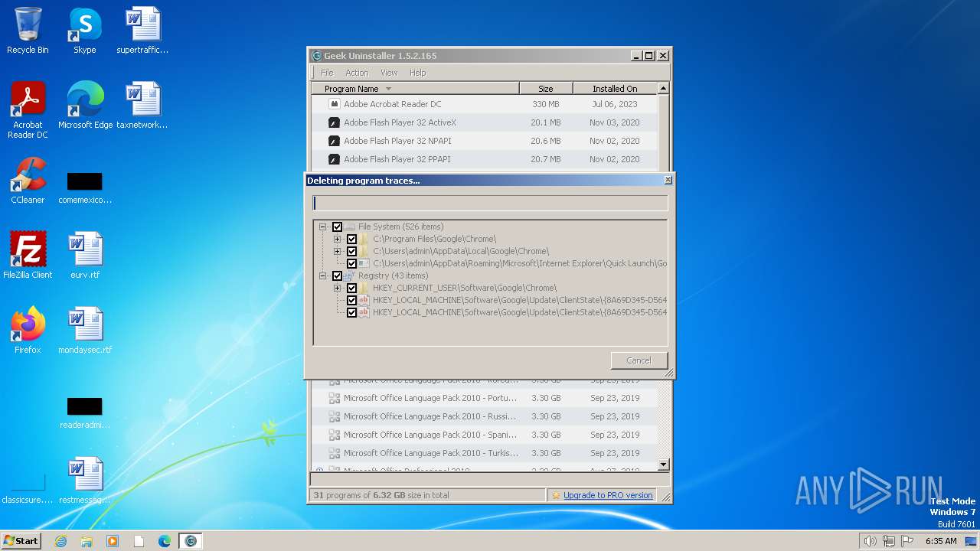This screenshot has width=980, height=551.
Task: Open the volume control in system tray
Action: pos(870,541)
